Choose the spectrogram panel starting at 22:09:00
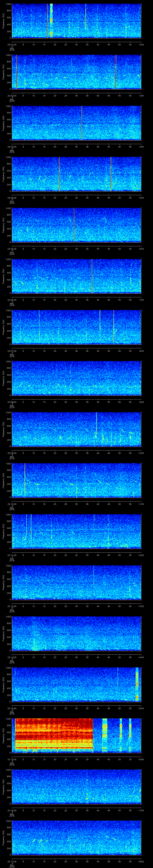Image resolution: width=153 pixels, height=868 pixels. (77, 429)
